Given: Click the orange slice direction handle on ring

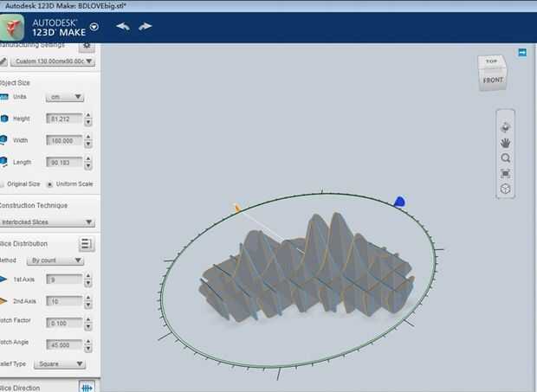Looking at the screenshot, I should [237, 208].
